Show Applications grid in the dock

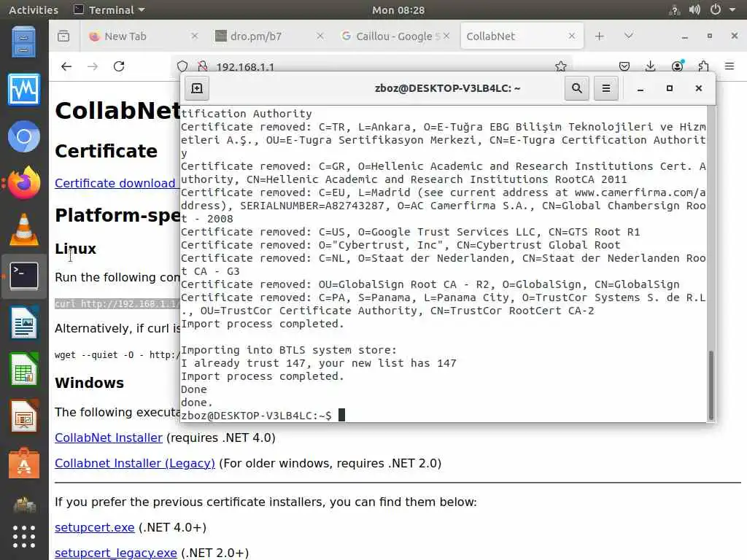[x=24, y=537]
